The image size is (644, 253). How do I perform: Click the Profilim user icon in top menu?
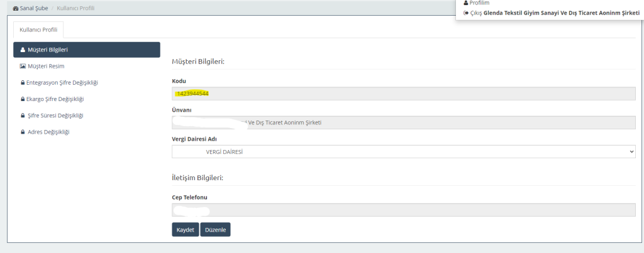click(465, 3)
